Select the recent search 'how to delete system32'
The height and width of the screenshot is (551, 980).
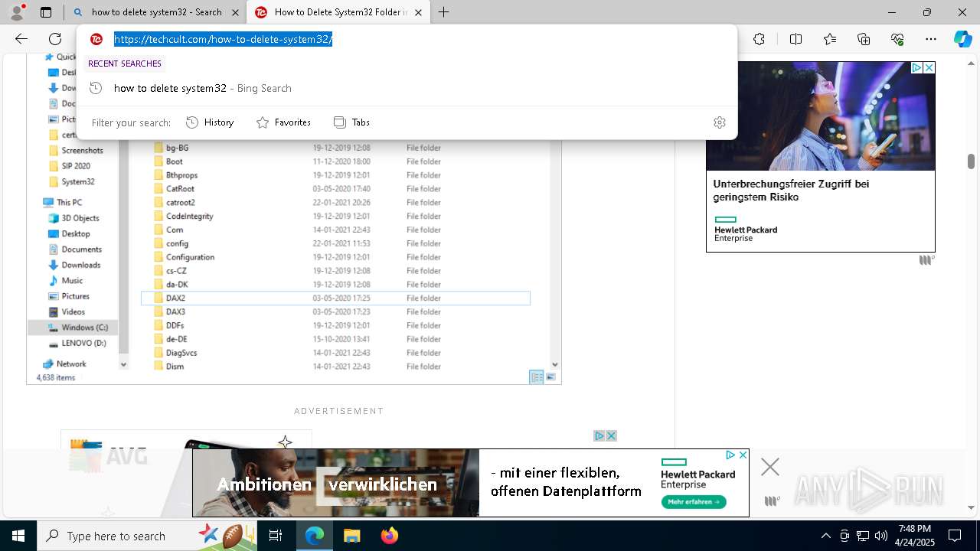tap(407, 88)
